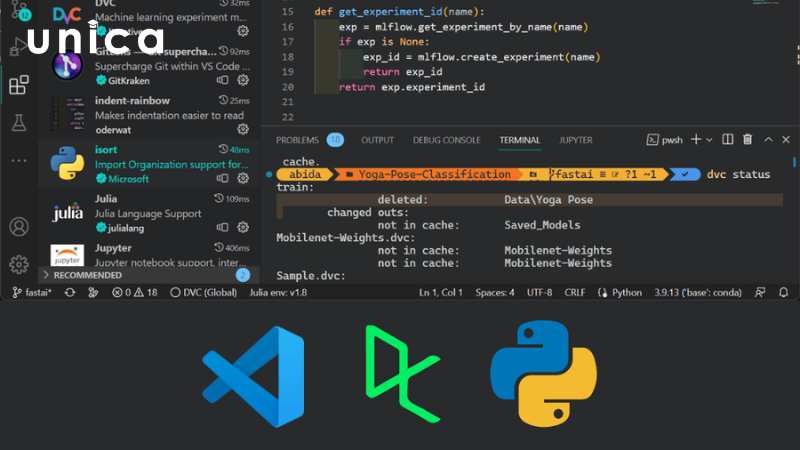Image resolution: width=800 pixels, height=450 pixels.
Task: Open the new terminal launch profile dropdown
Action: [x=709, y=140]
